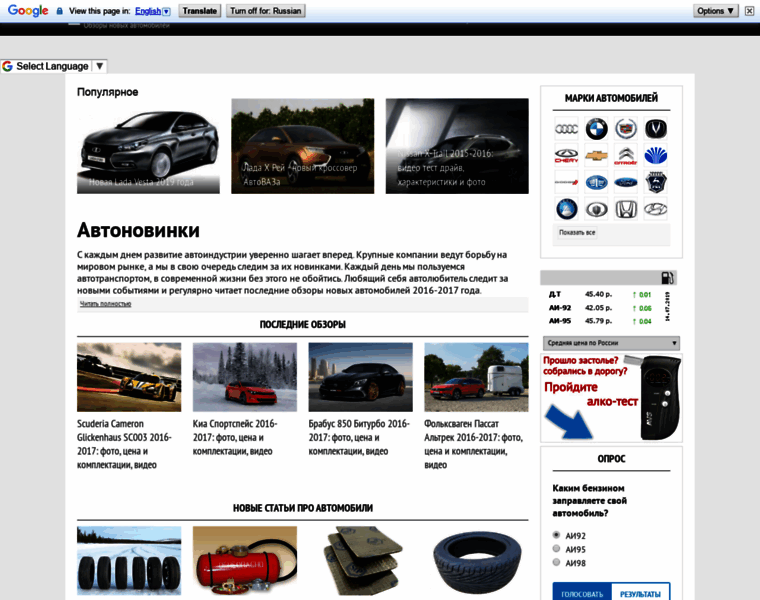
Task: Click the Google logo in translate bar
Action: [x=28, y=10]
